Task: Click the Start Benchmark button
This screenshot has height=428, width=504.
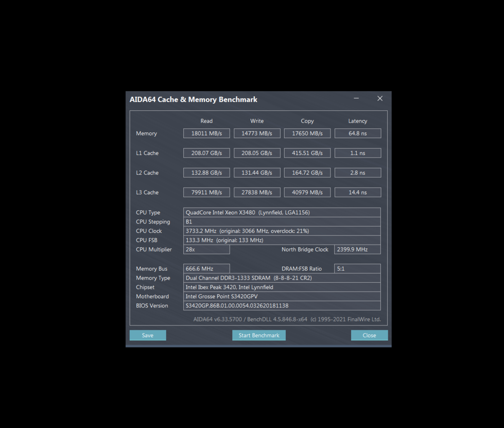Action: (x=258, y=335)
